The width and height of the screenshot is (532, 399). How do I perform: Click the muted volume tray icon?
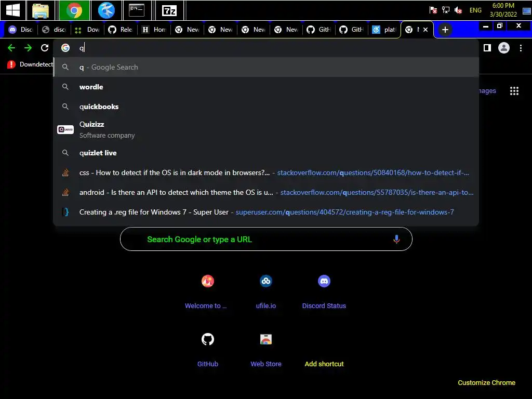click(458, 10)
